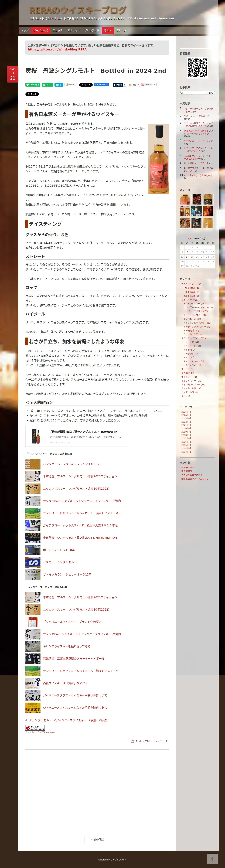Open バンクホール ブリティッシュシングルモルト article
This screenshot has height=868, width=225.
pos(72,464)
